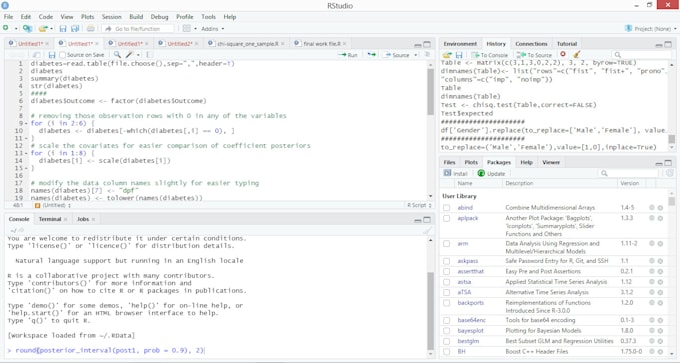Check the bayesplot package checkbox
680x363 pixels.
tap(446, 330)
